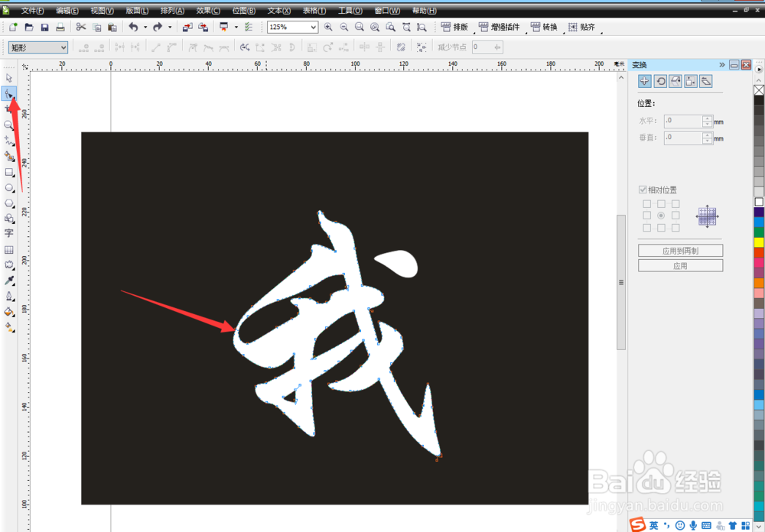Viewport: 765px width, 532px height.
Task: Open a file via folder icon
Action: tap(29, 28)
